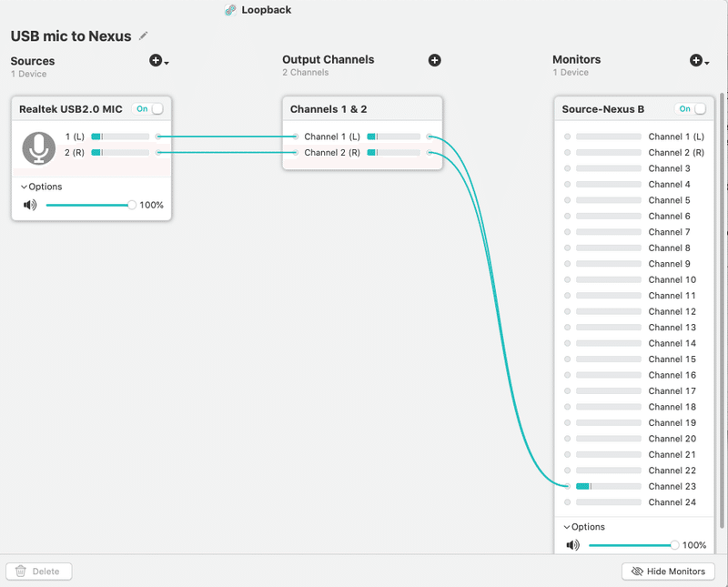Click the Realtek source volume slider
This screenshot has height=587, width=728.
pyautogui.click(x=88, y=205)
